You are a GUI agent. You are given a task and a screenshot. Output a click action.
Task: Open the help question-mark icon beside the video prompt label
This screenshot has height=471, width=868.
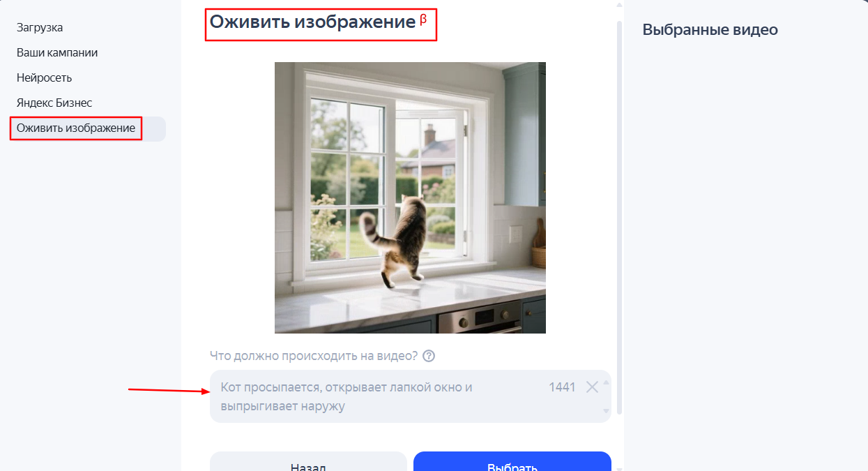point(429,356)
